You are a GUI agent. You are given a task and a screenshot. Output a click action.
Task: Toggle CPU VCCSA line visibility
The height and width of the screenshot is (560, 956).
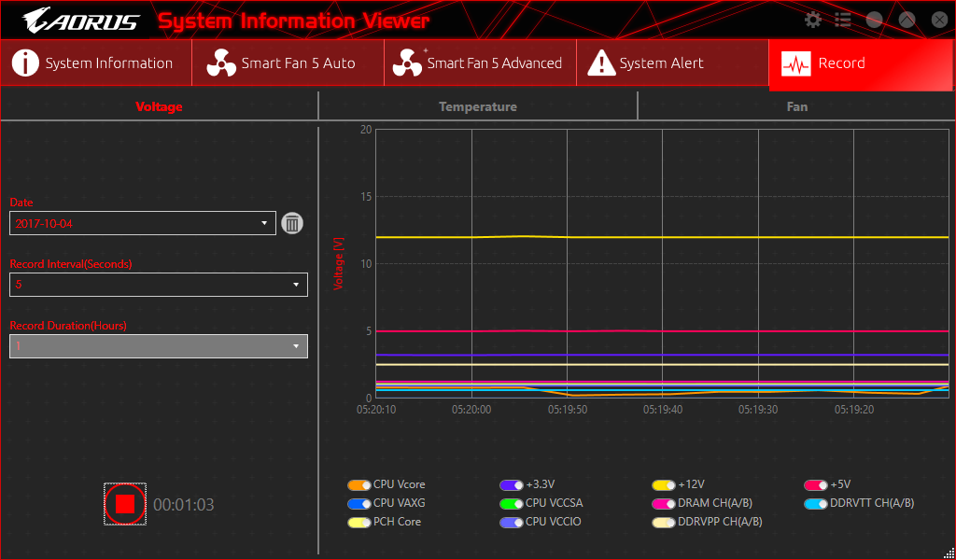(512, 503)
